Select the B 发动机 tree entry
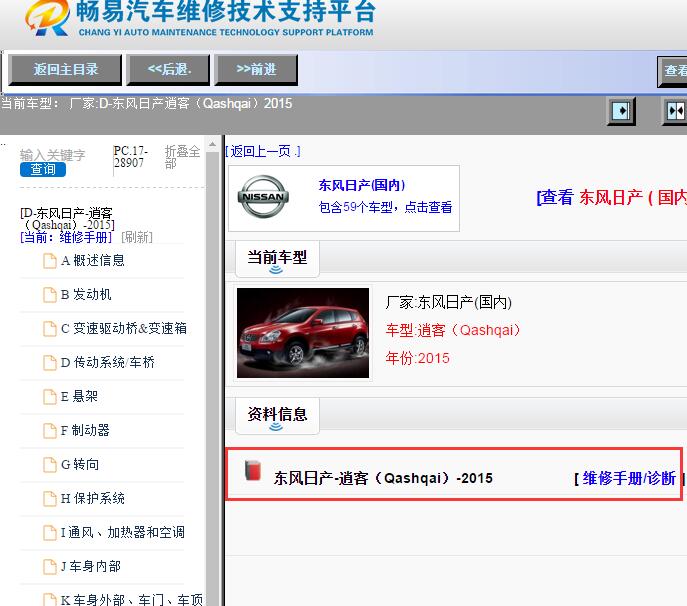Viewport: 687px width, 606px height. pyautogui.click(x=86, y=294)
